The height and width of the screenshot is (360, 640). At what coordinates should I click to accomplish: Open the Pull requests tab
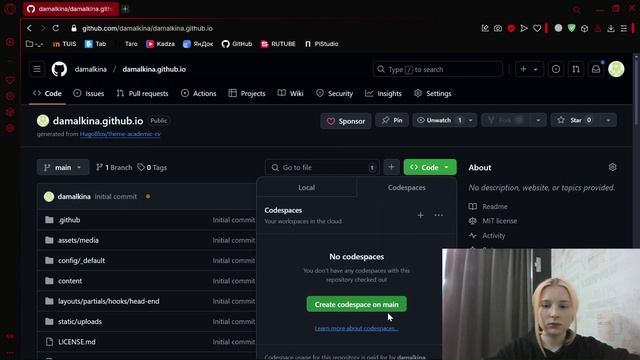coord(142,93)
